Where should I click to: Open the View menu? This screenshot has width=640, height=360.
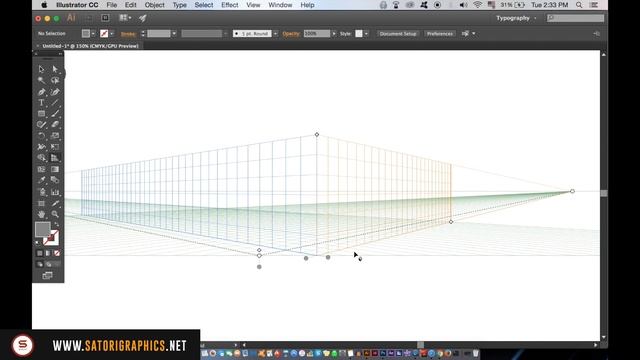point(253,5)
